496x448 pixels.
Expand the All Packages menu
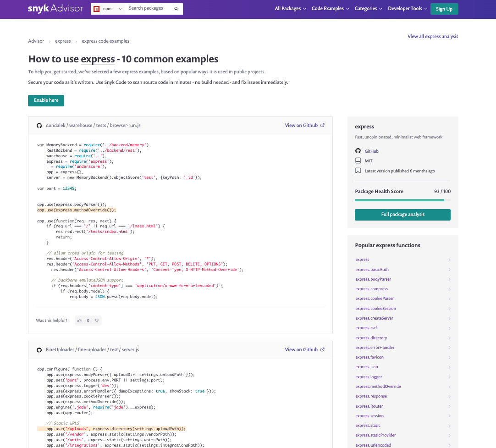point(290,9)
